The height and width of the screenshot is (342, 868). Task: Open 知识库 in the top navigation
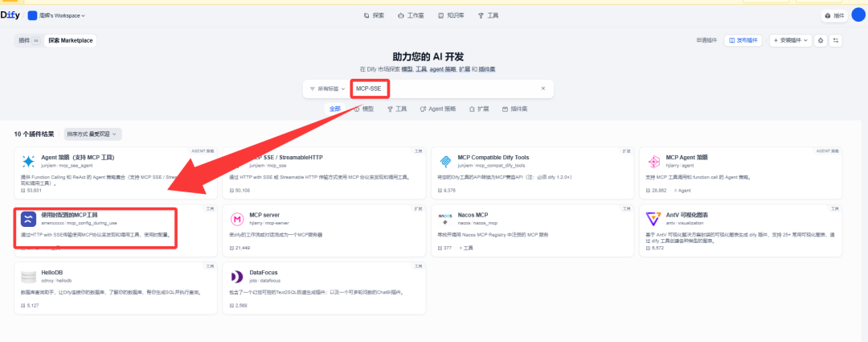(x=451, y=15)
